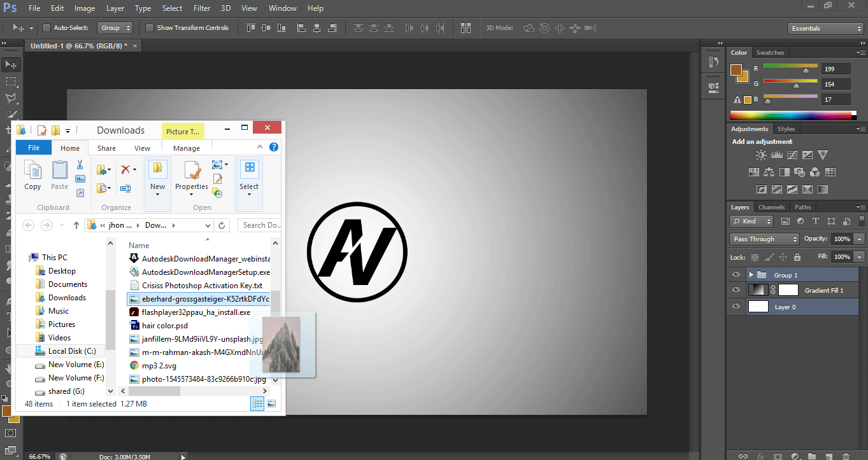Open the Pass Through blend mode dropdown

[x=764, y=239]
